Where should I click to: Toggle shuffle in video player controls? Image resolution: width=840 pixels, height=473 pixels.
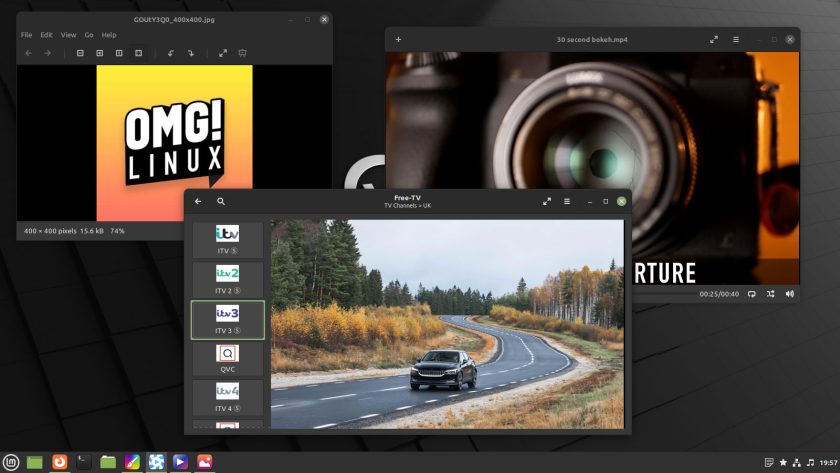coord(770,294)
